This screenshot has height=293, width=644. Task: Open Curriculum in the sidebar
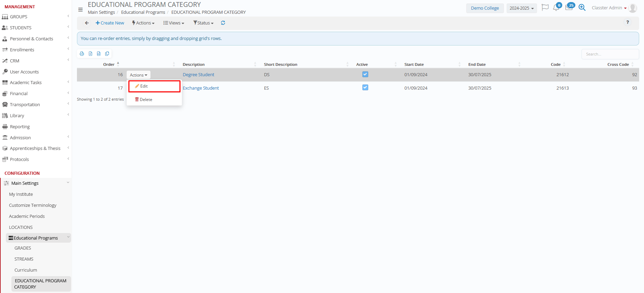click(x=26, y=270)
